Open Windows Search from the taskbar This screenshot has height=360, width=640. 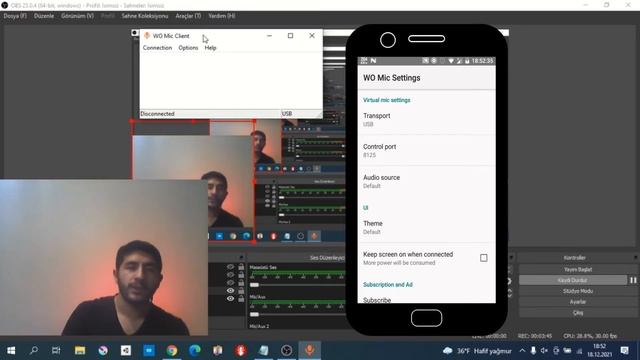click(34, 350)
